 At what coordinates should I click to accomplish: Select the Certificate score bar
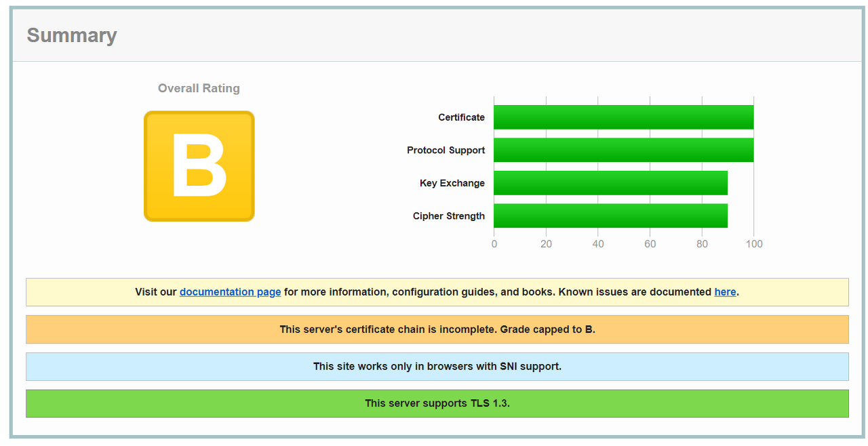click(x=623, y=117)
